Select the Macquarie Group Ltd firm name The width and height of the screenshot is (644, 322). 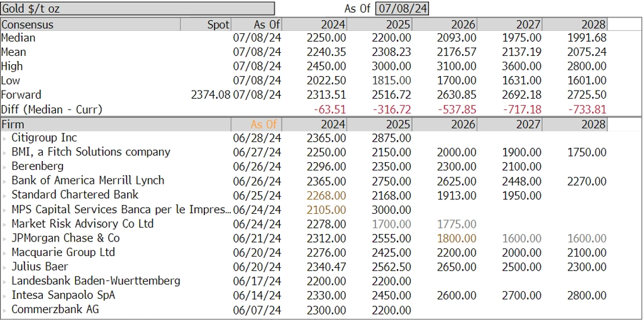point(64,253)
